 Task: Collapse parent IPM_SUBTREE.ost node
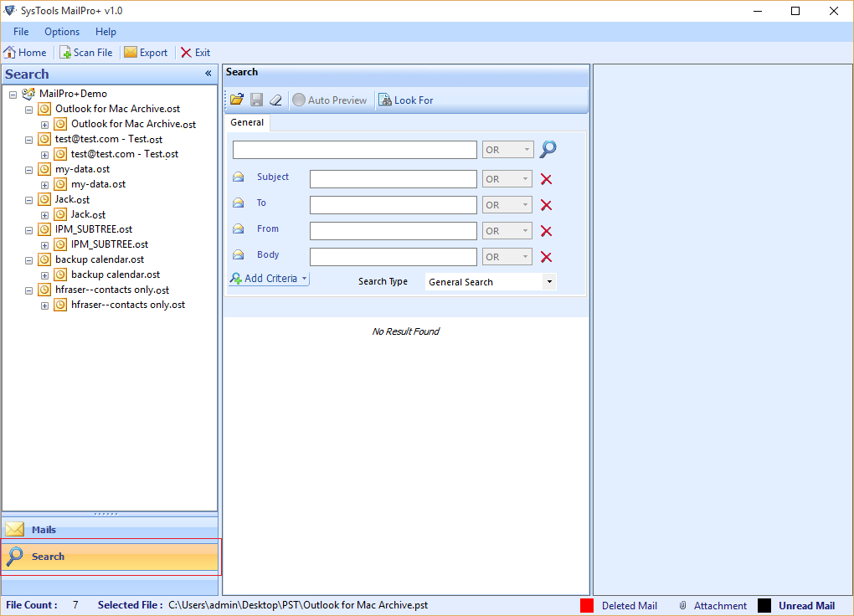[28, 231]
